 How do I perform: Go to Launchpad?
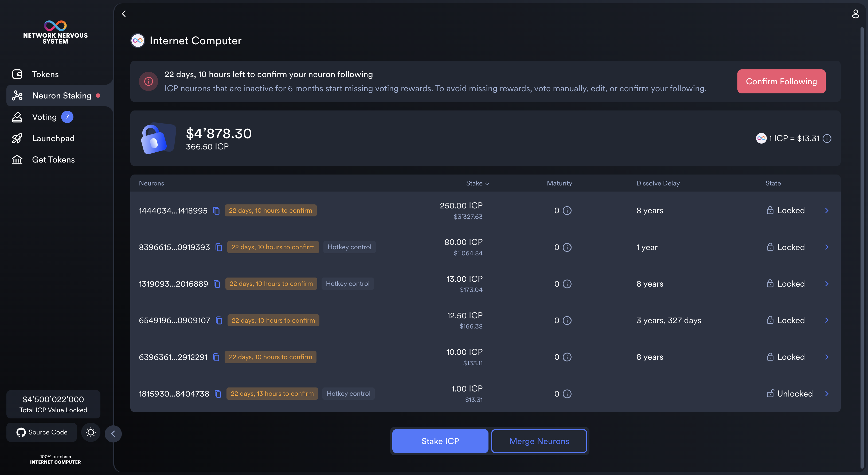[53, 138]
